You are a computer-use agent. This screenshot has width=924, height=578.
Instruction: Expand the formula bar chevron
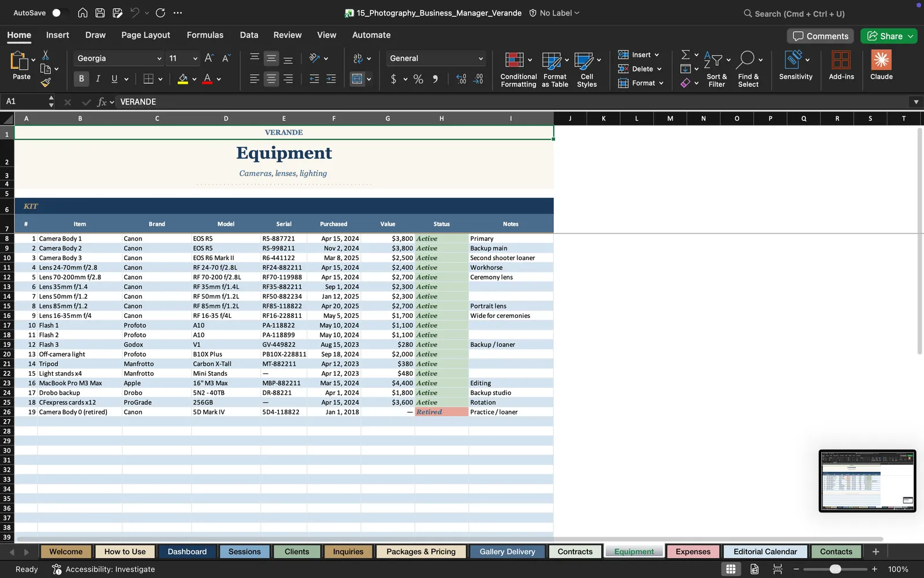coord(916,102)
